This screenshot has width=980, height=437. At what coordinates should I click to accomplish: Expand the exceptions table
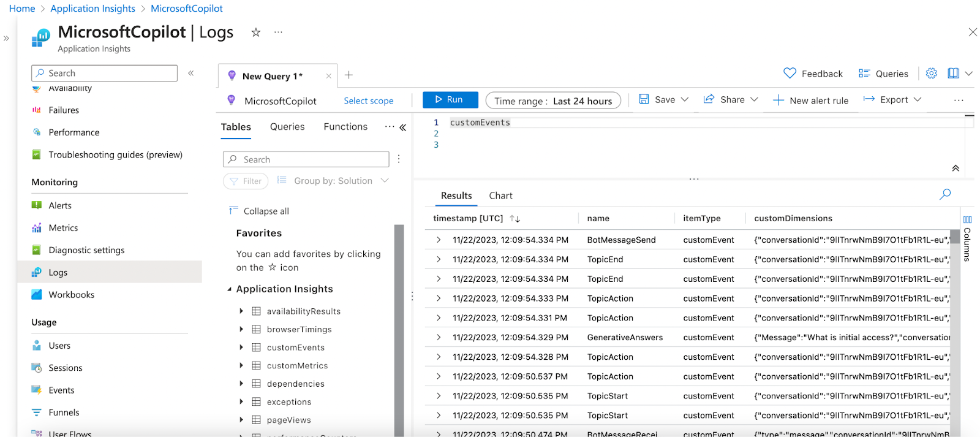[241, 402]
